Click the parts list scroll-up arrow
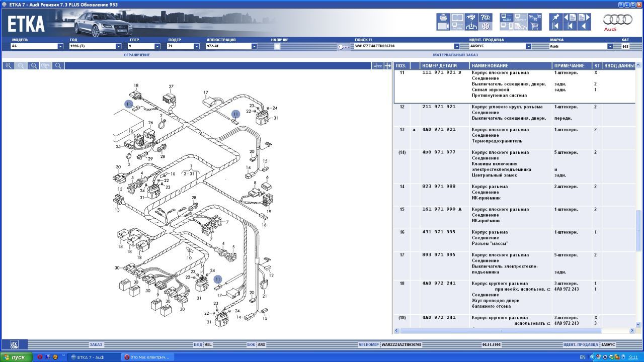The image size is (644, 362). 639,66
